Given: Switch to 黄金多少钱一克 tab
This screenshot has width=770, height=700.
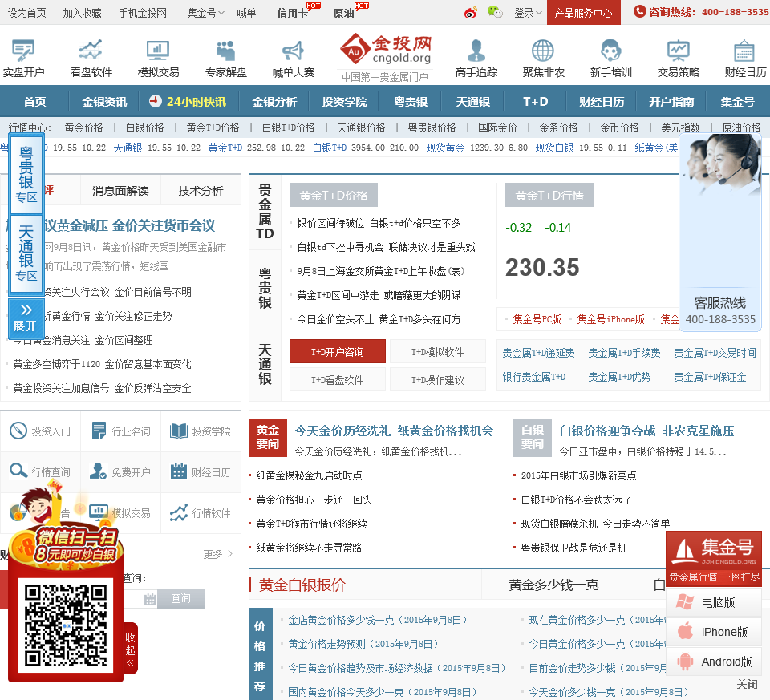Looking at the screenshot, I should (x=553, y=585).
